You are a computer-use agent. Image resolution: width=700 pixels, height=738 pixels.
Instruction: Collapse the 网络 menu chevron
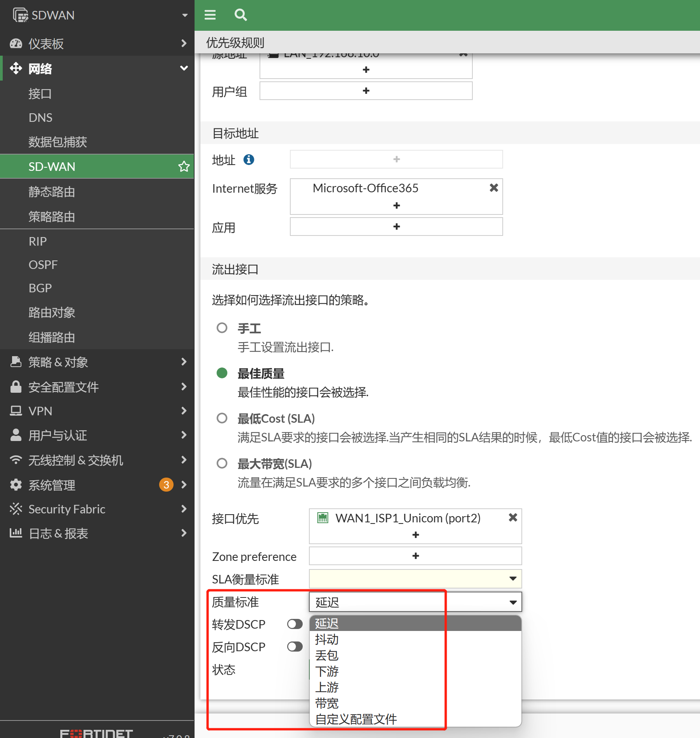pos(184,68)
